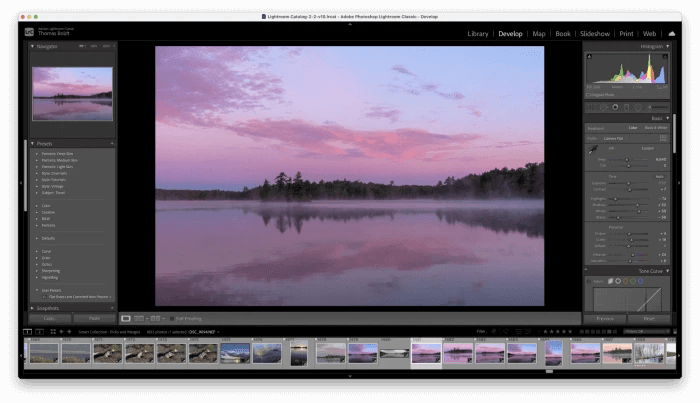Click the Navigator preview thumbnail
Image resolution: width=700 pixels, height=403 pixels.
click(72, 94)
